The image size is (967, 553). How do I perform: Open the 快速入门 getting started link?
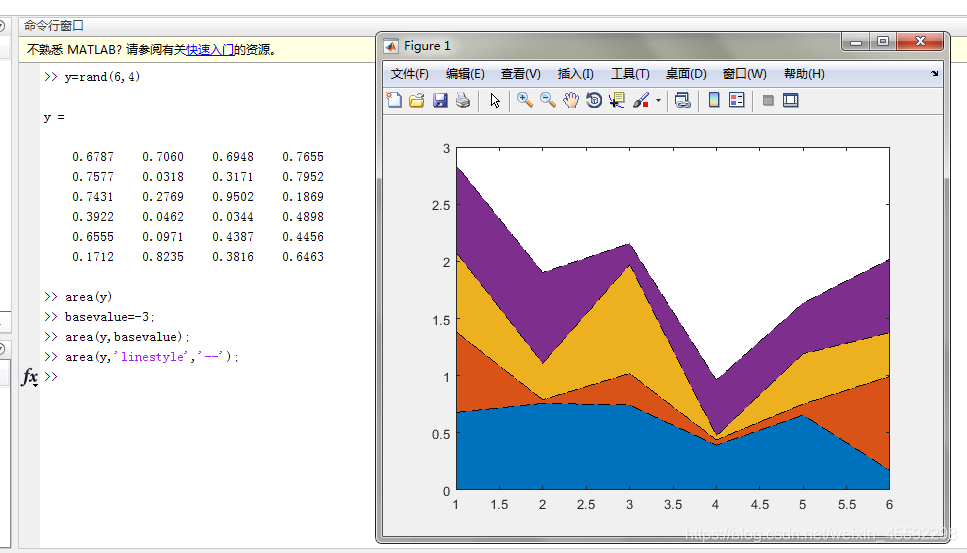pyautogui.click(x=210, y=49)
